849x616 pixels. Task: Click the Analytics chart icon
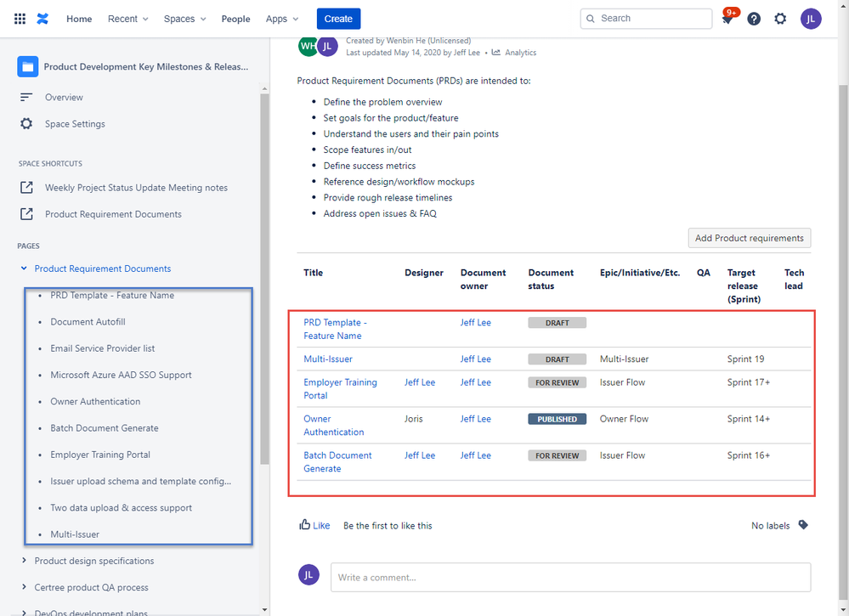[496, 53]
